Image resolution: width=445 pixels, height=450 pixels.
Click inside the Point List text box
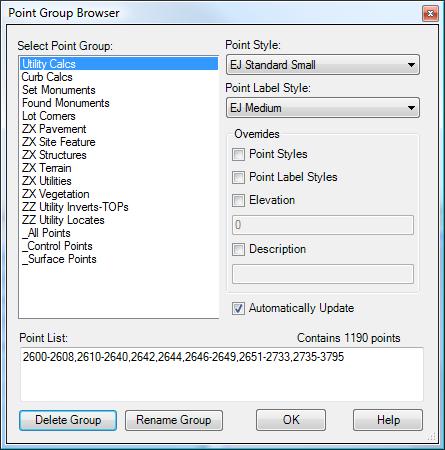pos(222,374)
